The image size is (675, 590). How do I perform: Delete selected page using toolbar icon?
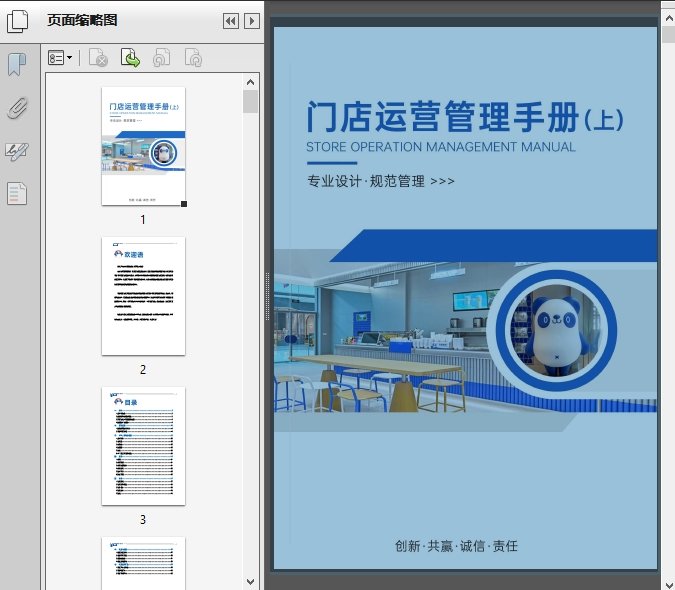pos(98,58)
